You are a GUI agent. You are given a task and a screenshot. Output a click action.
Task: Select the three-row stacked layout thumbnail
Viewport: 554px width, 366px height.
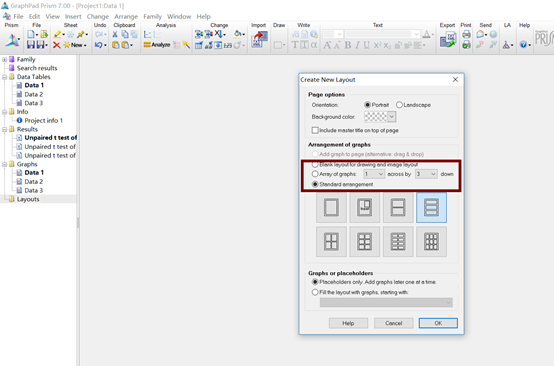click(431, 207)
